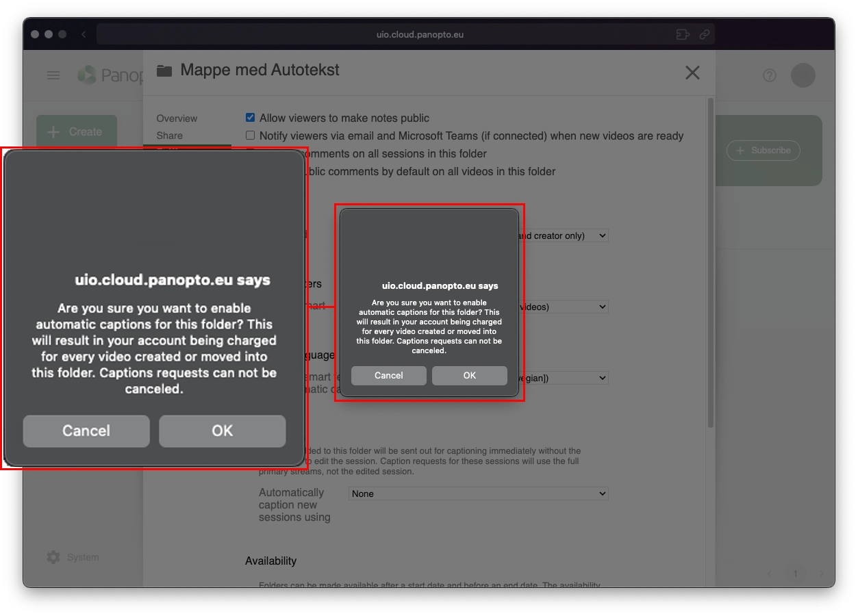
Task: Open the dropdown ending in "and creator only)"
Action: pyautogui.click(x=564, y=235)
